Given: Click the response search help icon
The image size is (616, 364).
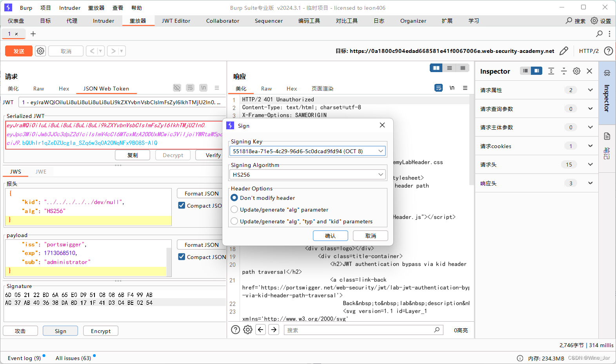Looking at the screenshot, I should tap(235, 330).
